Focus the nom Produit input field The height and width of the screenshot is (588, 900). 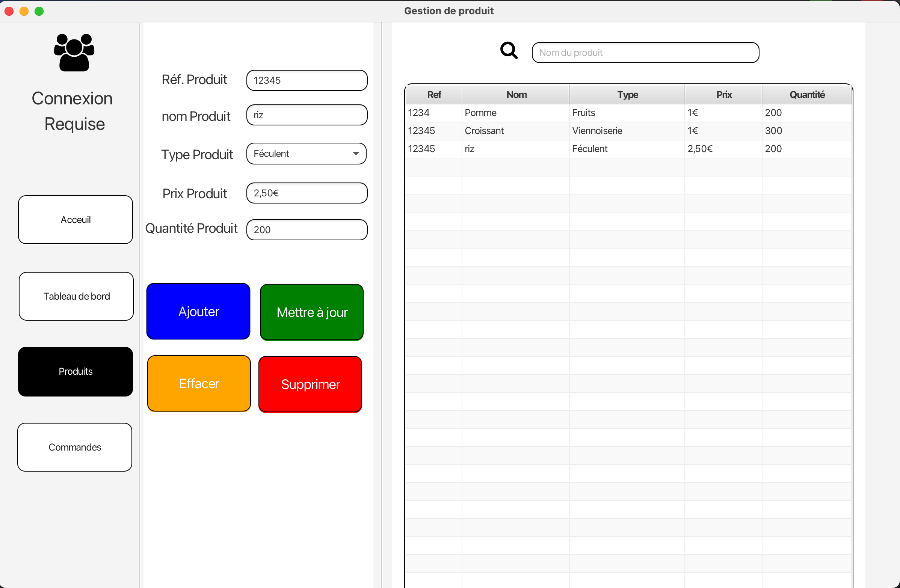coord(307,115)
